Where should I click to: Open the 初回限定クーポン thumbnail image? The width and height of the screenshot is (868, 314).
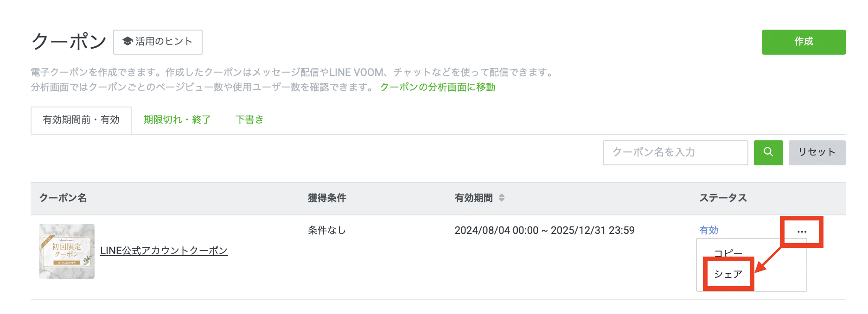pyautogui.click(x=67, y=251)
